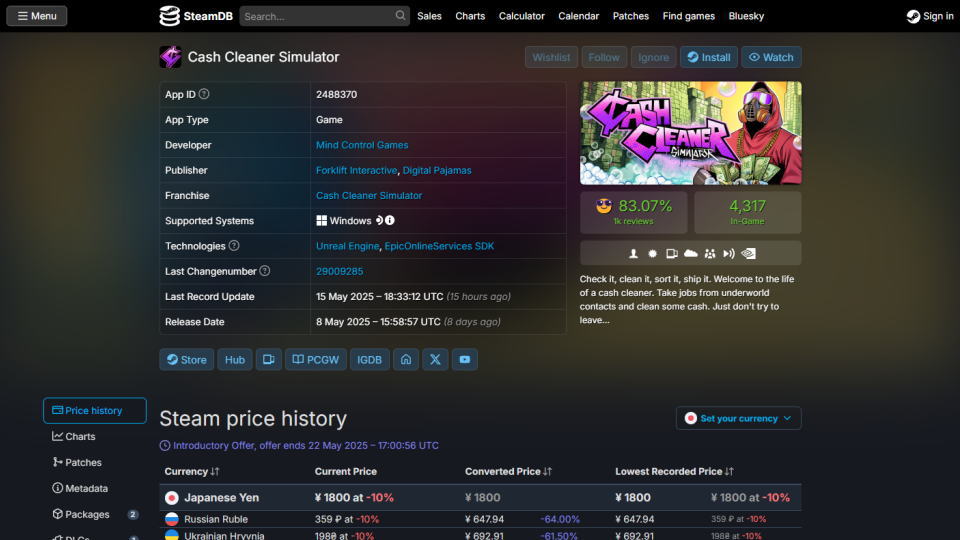Click the Cash Cleaner Simulator app icon
The image size is (960, 540).
pos(170,57)
